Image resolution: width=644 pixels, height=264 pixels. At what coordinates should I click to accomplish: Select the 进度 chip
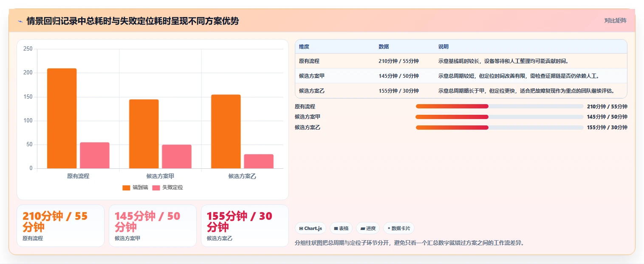(x=368, y=228)
